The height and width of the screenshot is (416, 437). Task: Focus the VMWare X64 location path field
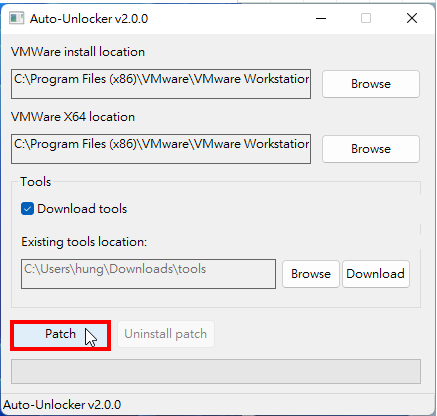[161, 149]
